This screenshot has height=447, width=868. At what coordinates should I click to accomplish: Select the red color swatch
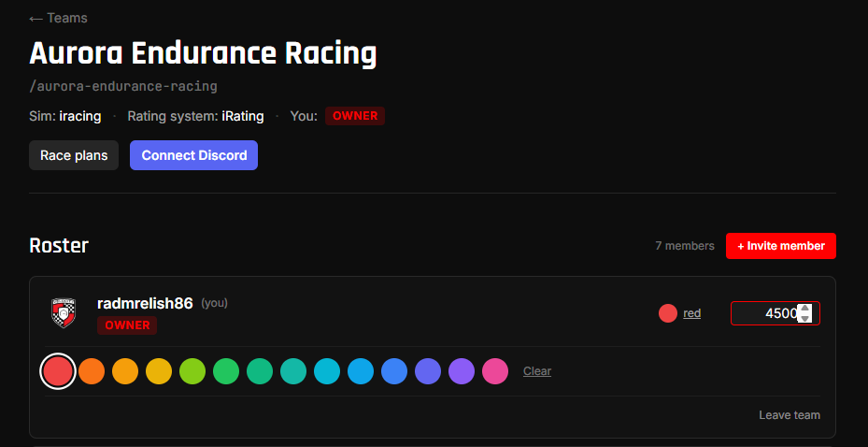(58, 371)
